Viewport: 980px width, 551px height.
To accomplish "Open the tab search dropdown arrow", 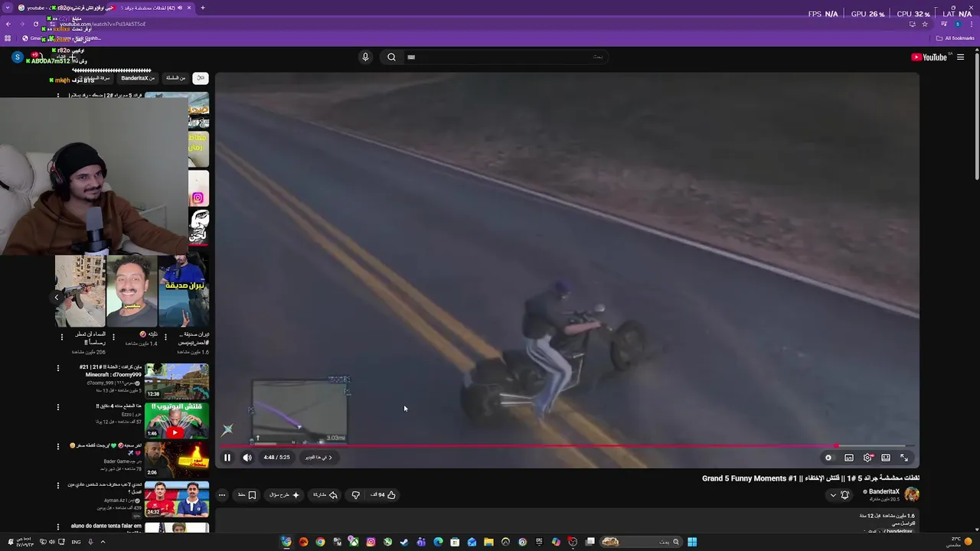I will click(x=8, y=8).
